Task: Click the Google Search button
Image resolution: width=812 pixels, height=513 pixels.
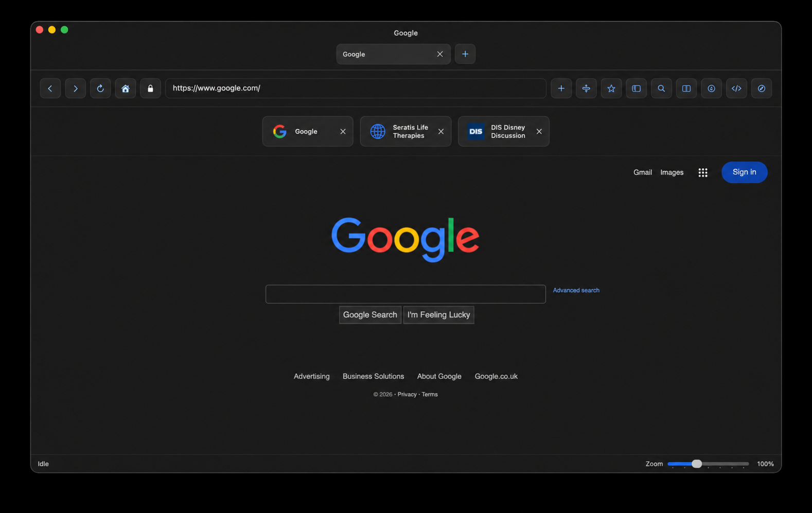Action: [x=370, y=315]
